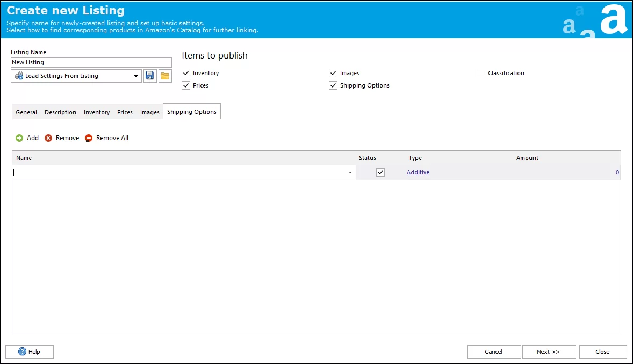Click the red Remove icon
Image resolution: width=633 pixels, height=364 pixels.
[48, 138]
